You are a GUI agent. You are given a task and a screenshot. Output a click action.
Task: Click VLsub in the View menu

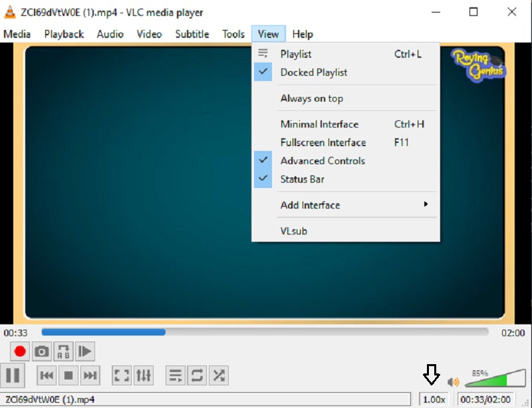[x=293, y=231]
